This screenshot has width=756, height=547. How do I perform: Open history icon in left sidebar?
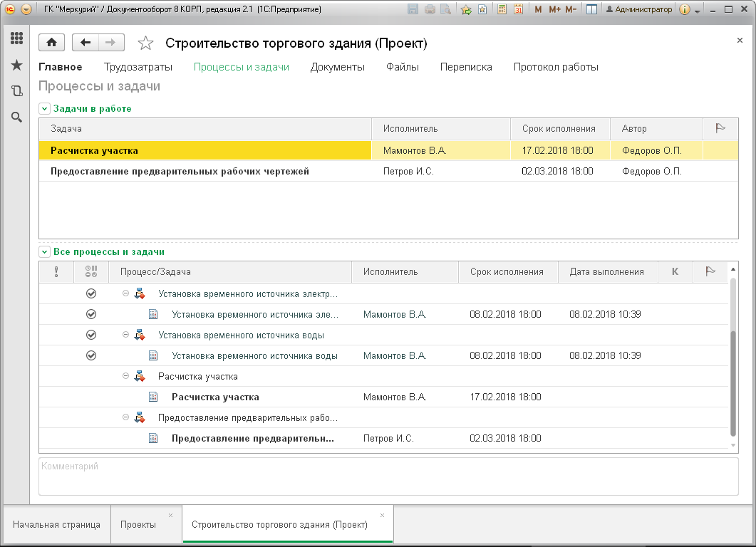point(17,90)
